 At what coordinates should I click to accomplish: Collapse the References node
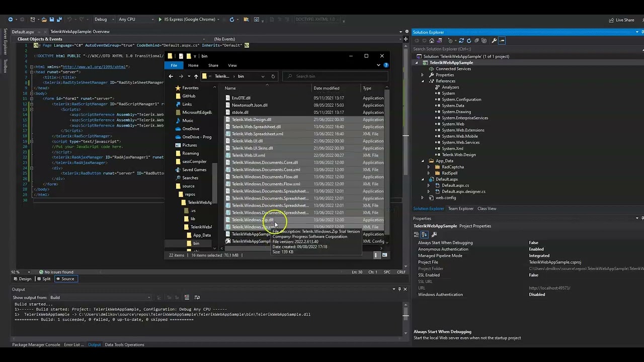[423, 81]
